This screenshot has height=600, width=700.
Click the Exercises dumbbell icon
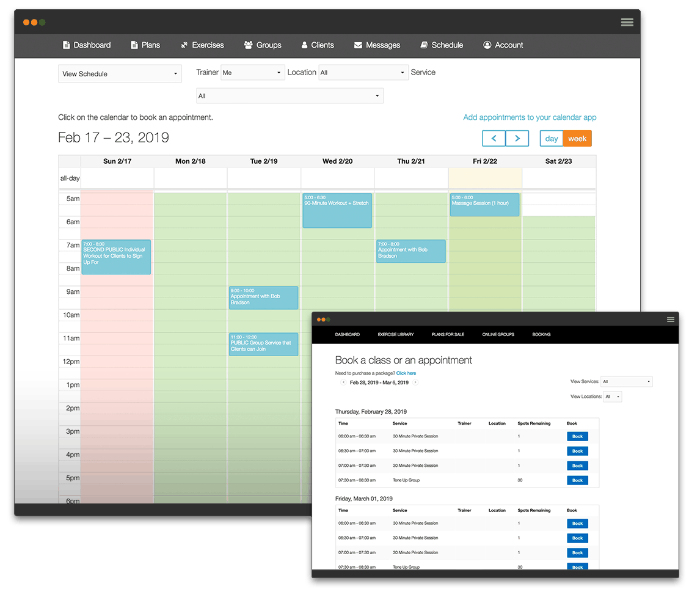click(x=184, y=45)
